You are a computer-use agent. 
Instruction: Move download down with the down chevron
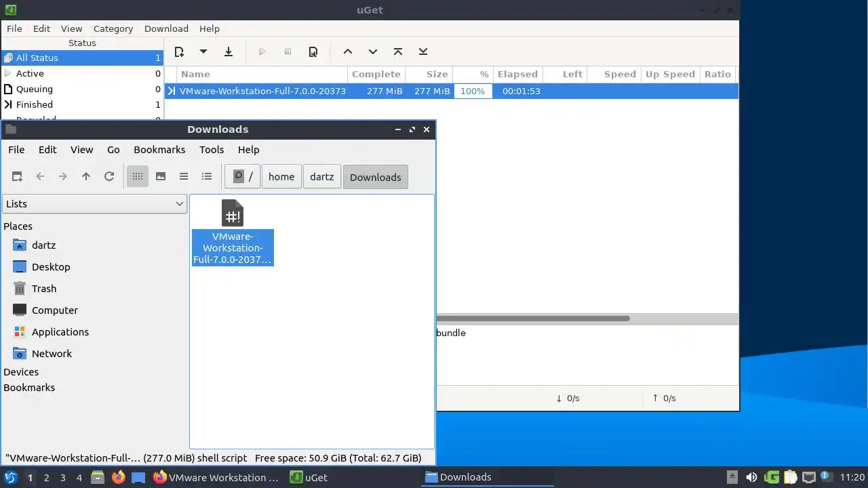coord(372,52)
